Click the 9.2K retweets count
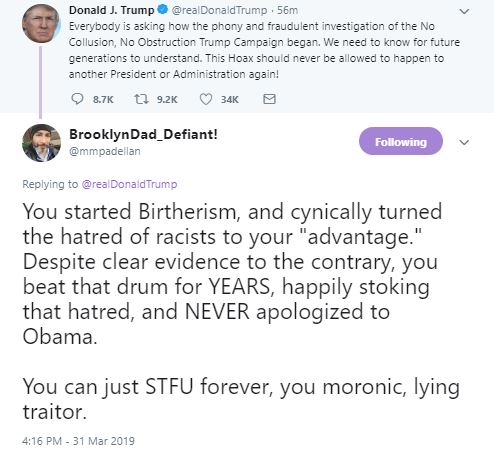Screen dimensions: 494x457 click(x=167, y=99)
